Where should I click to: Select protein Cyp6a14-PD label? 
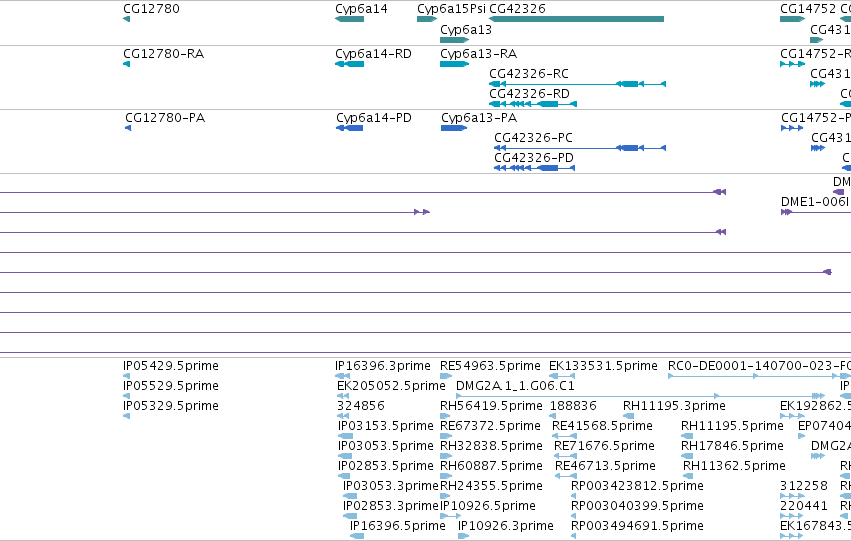click(374, 118)
